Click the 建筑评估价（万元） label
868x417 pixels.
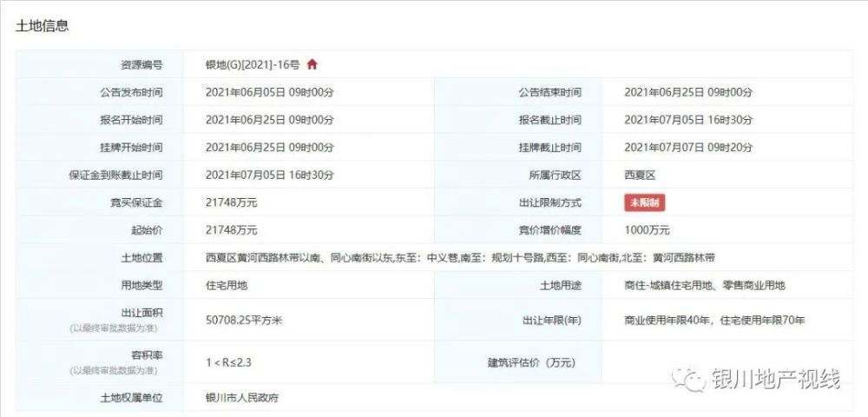[x=531, y=363]
